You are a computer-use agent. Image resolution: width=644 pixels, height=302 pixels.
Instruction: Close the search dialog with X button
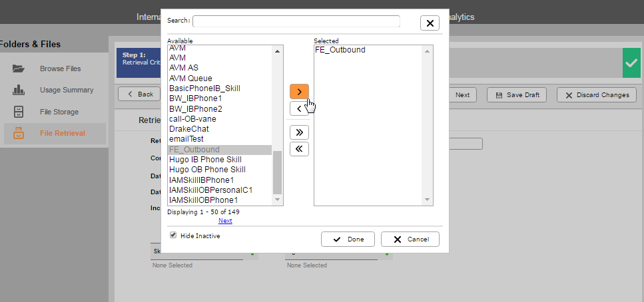tap(430, 23)
